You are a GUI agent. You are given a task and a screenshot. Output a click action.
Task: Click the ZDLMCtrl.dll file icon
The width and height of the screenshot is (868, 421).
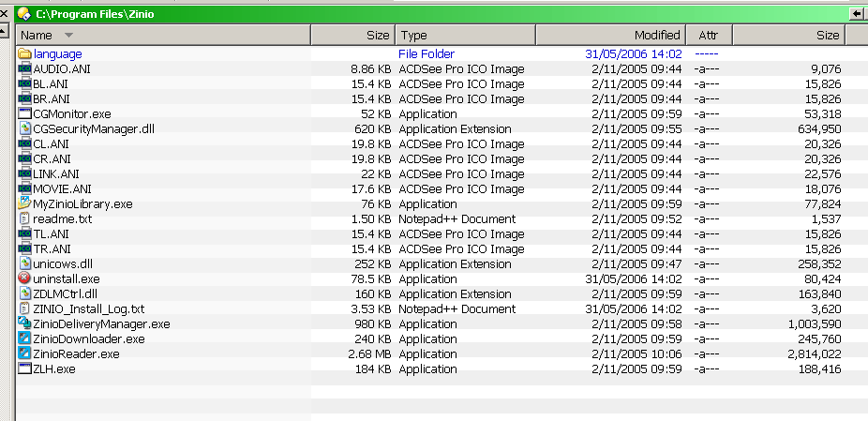24,293
